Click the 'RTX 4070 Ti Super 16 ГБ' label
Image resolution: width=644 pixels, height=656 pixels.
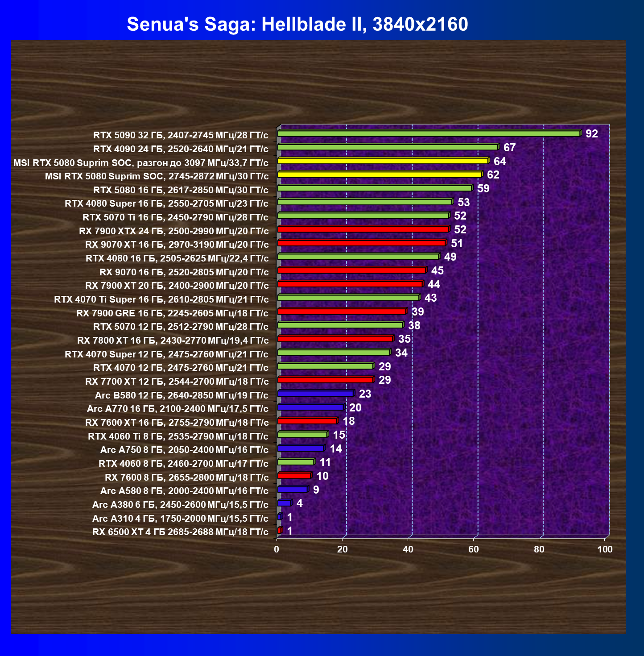161,299
